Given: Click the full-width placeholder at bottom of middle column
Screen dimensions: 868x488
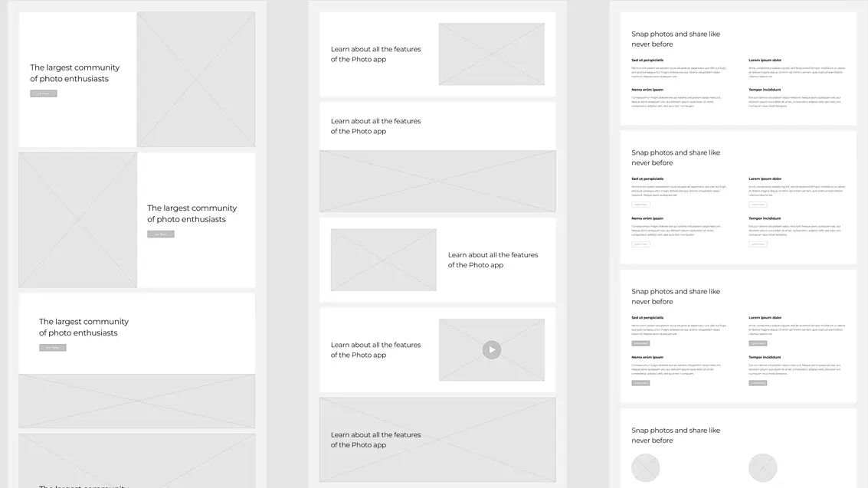Looking at the screenshot, I should (437, 440).
